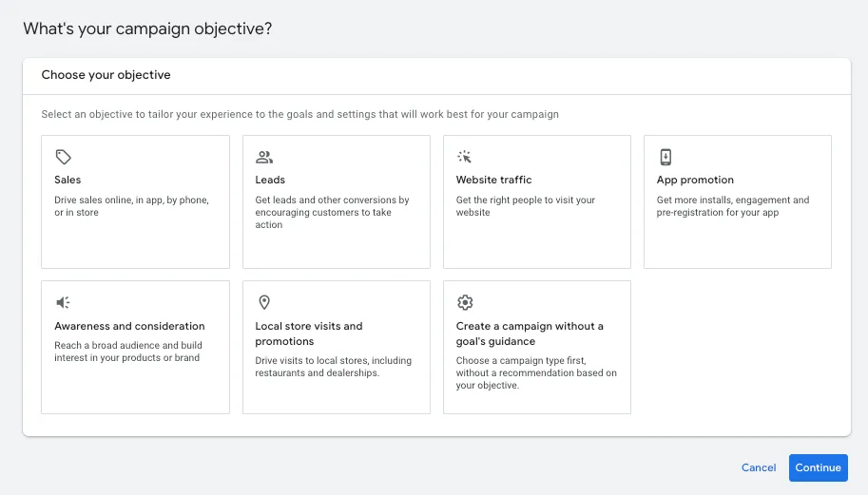Image resolution: width=868 pixels, height=495 pixels.
Task: Click the Choose your objective header
Action: point(106,75)
